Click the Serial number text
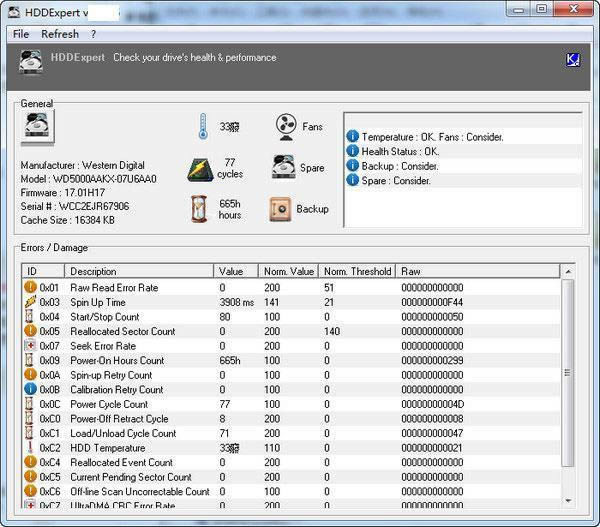 (75, 207)
